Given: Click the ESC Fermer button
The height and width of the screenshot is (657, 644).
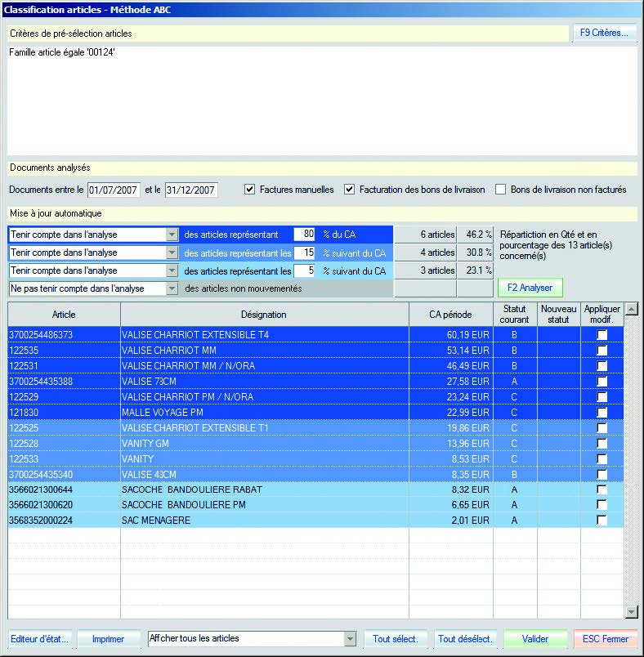Looking at the screenshot, I should pos(606,638).
